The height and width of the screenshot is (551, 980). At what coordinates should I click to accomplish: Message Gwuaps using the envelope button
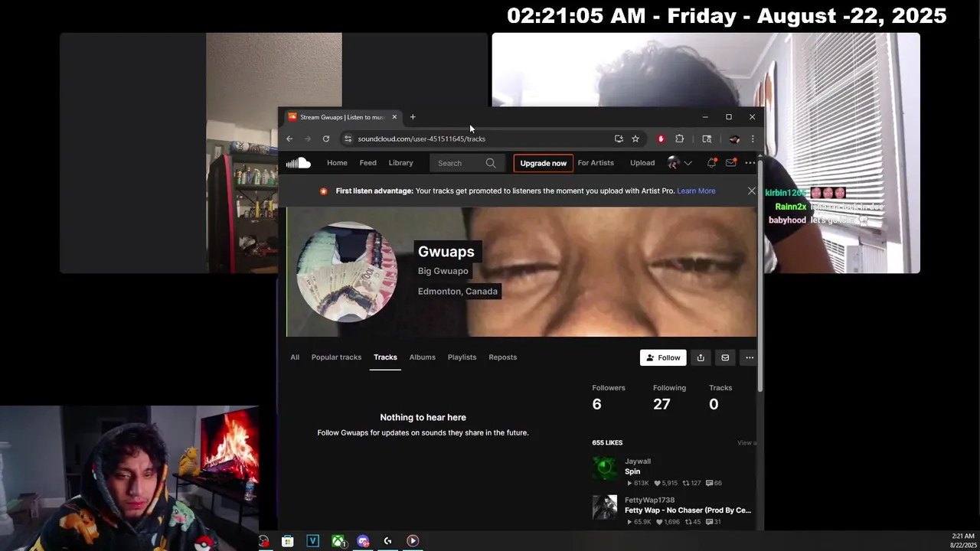(x=725, y=357)
